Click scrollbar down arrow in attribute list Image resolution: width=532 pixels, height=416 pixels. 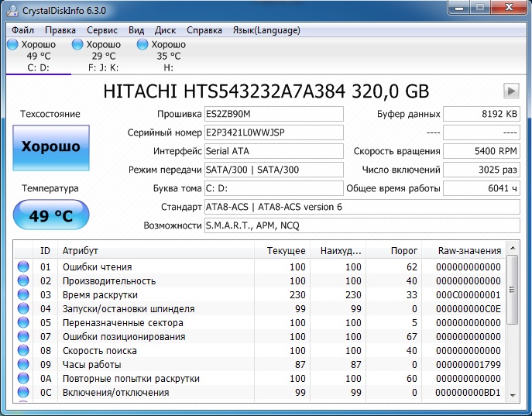(513, 395)
